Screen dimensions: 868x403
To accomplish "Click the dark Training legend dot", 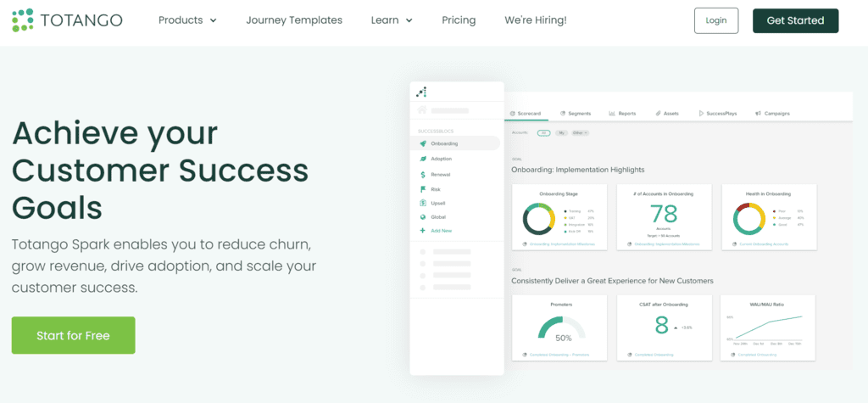I will tap(565, 210).
